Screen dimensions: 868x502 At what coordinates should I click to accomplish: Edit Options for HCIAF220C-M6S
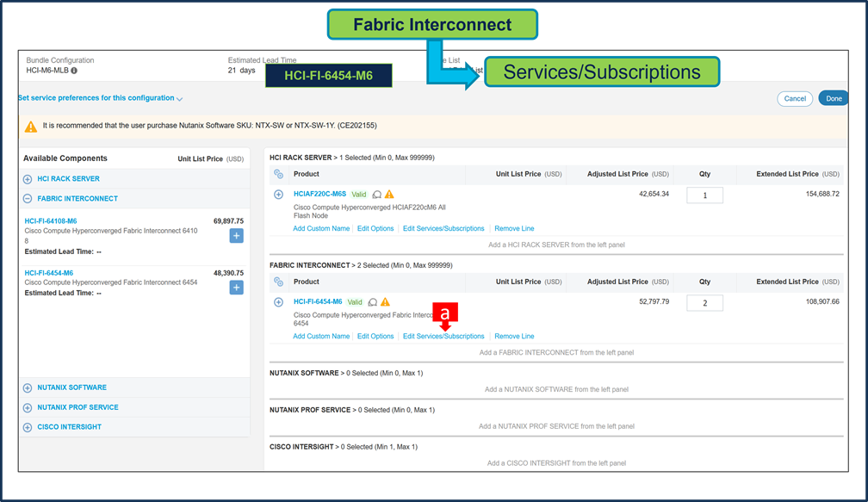[x=375, y=228]
